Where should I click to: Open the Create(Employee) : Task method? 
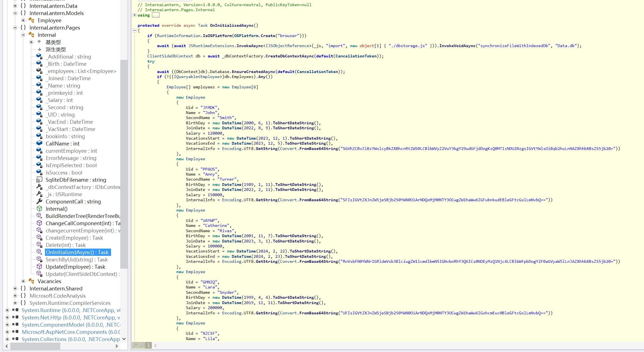[74, 238]
